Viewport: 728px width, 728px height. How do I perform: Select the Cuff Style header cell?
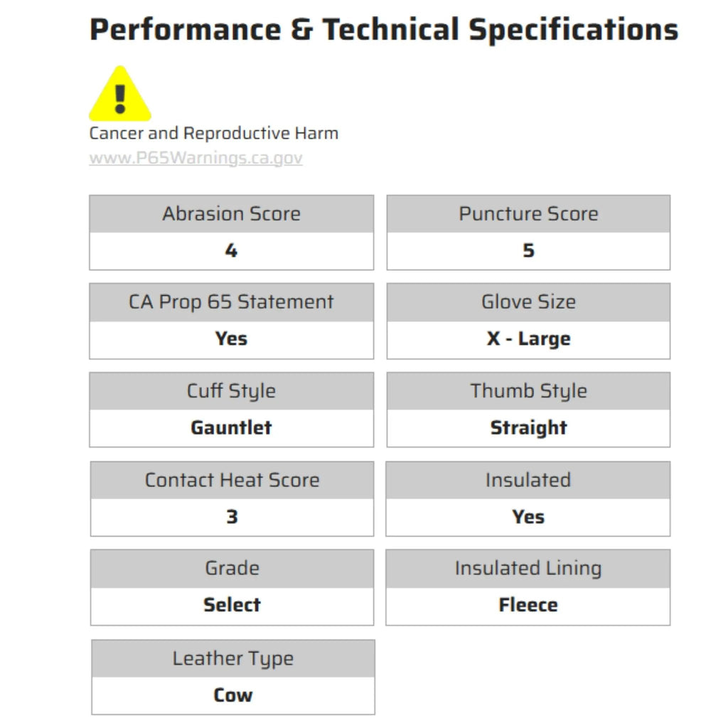click(x=231, y=391)
